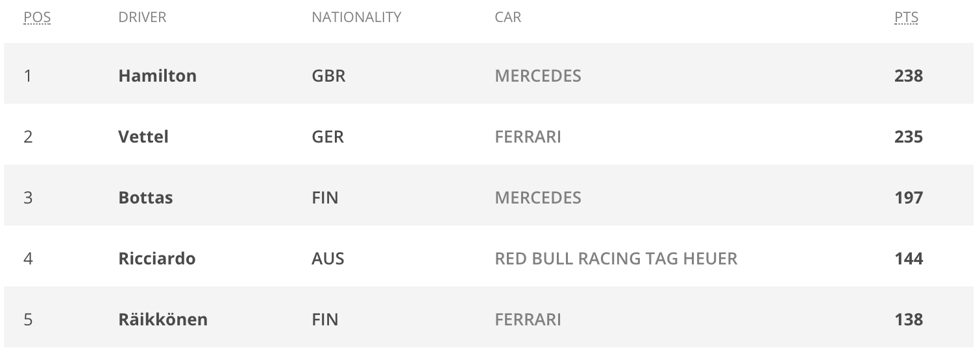This screenshot has height=350, width=980.
Task: Click the DRIVER column header
Action: click(142, 17)
